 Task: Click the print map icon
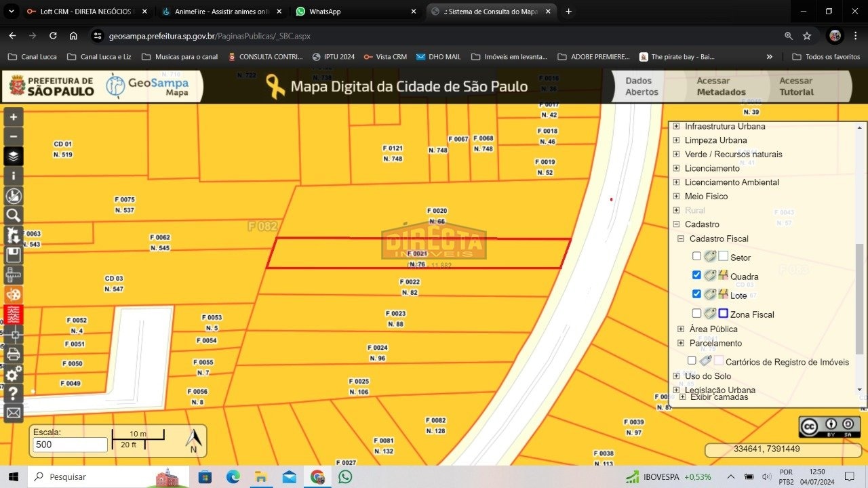coord(14,354)
